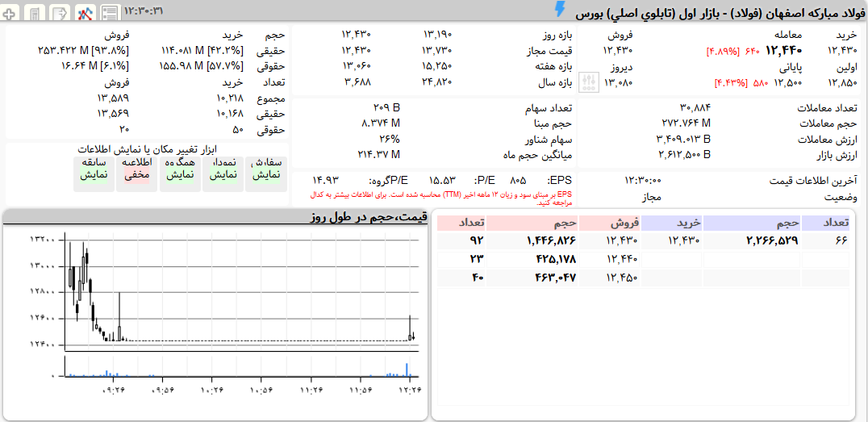Click the sell volume 425,178 cell
Viewport: 868px width, 422px height.
533,259
